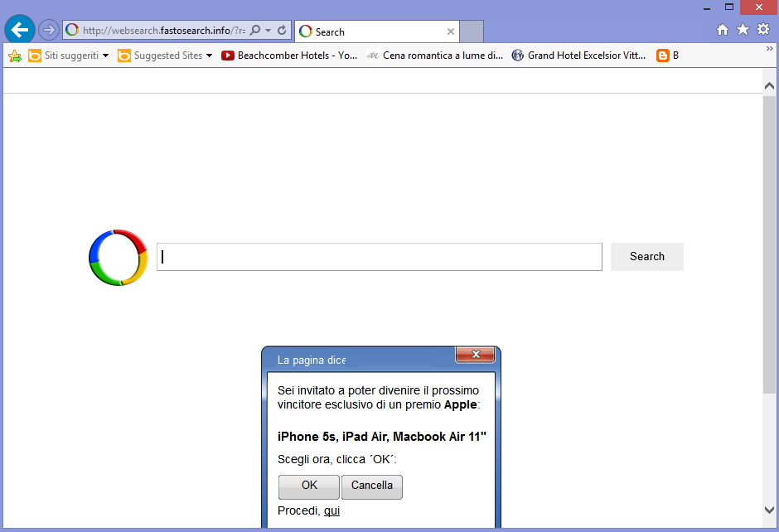Image resolution: width=779 pixels, height=532 pixels.
Task: Open the address bar autocomplete dropdown arrow
Action: [x=269, y=31]
